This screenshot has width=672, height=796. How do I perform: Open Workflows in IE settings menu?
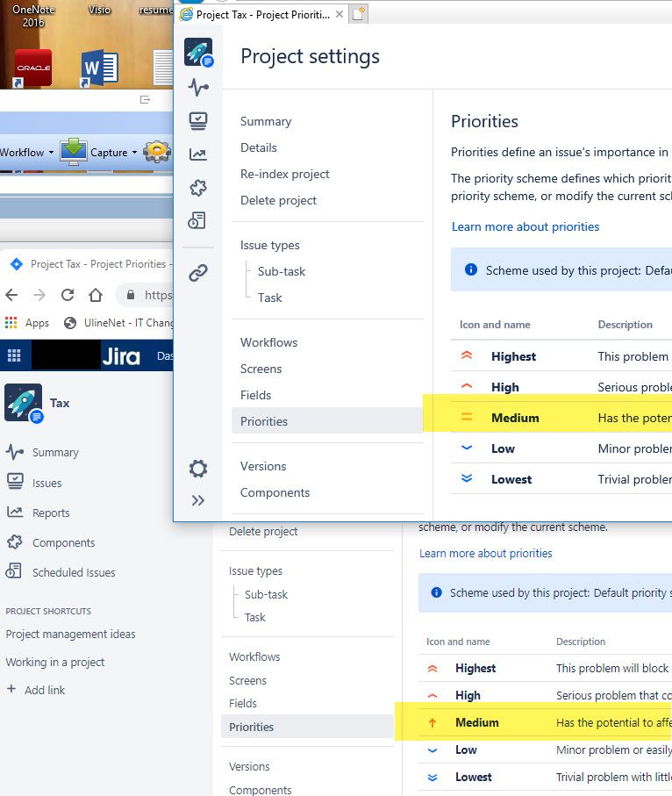[x=269, y=342]
